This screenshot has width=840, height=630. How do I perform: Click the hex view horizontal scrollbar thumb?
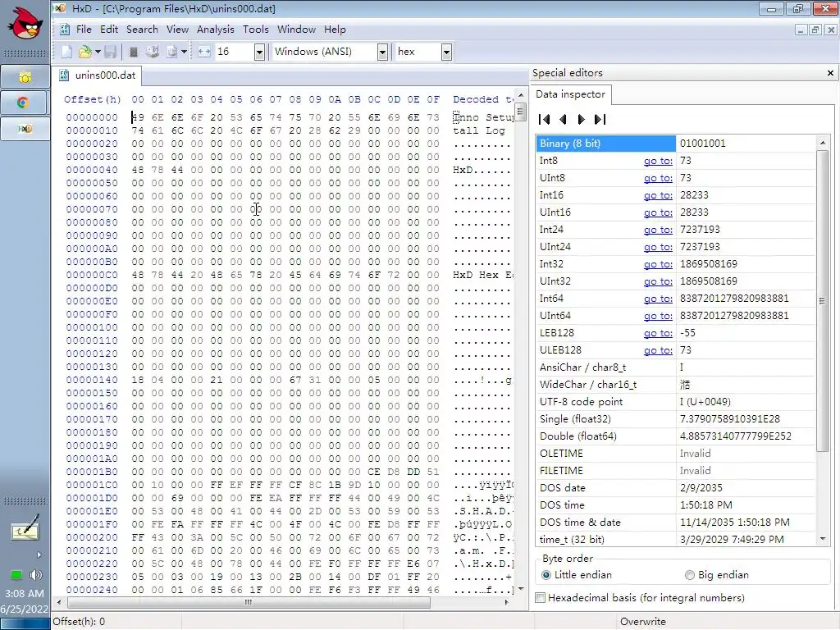tap(248, 602)
